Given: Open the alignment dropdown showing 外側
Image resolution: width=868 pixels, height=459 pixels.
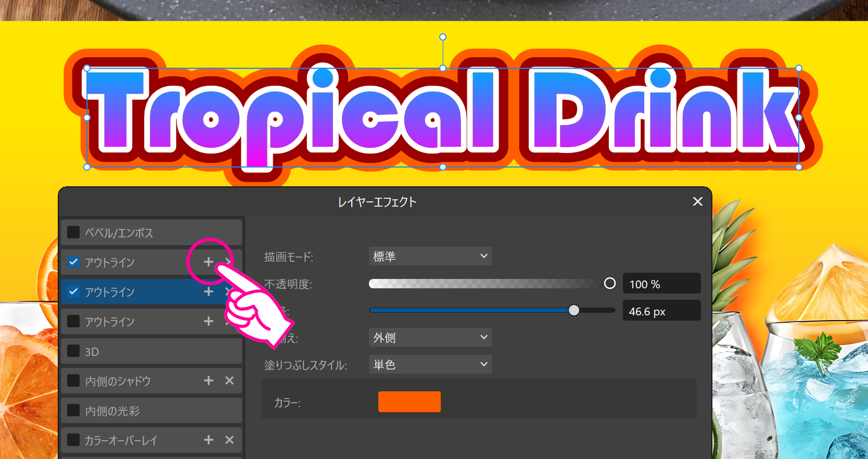Looking at the screenshot, I should click(430, 337).
